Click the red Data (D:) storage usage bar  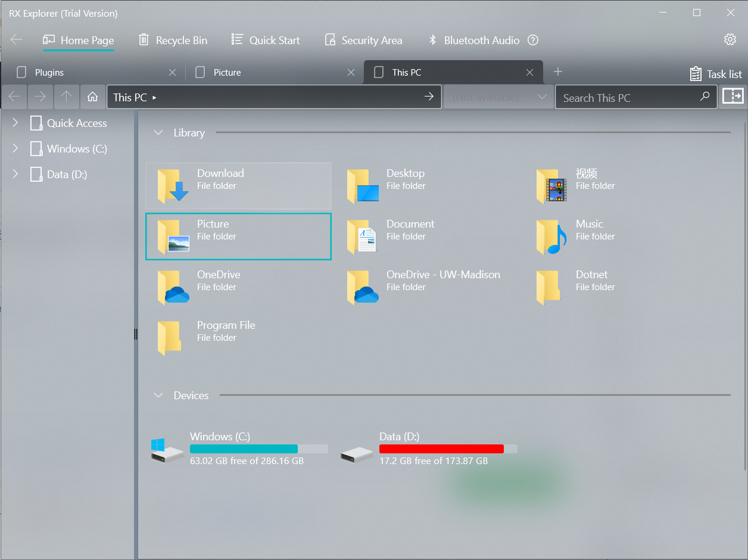[x=448, y=449]
